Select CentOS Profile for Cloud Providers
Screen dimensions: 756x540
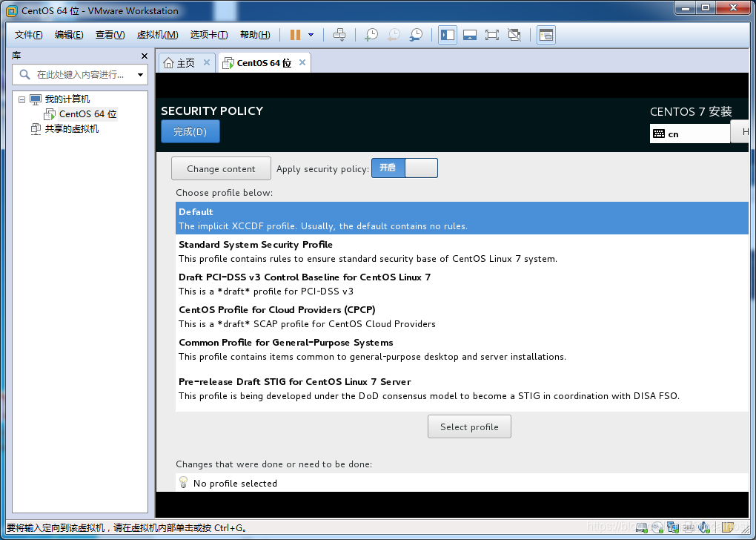[x=462, y=317]
